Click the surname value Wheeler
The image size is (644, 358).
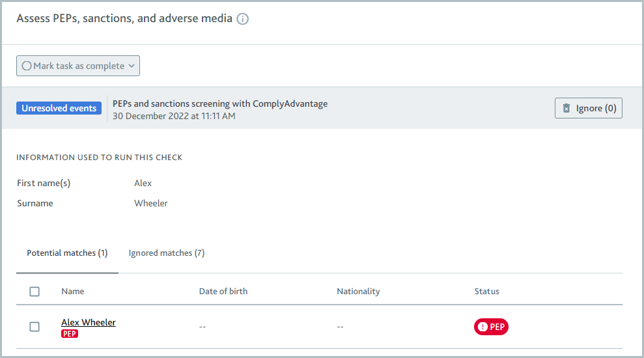(150, 203)
